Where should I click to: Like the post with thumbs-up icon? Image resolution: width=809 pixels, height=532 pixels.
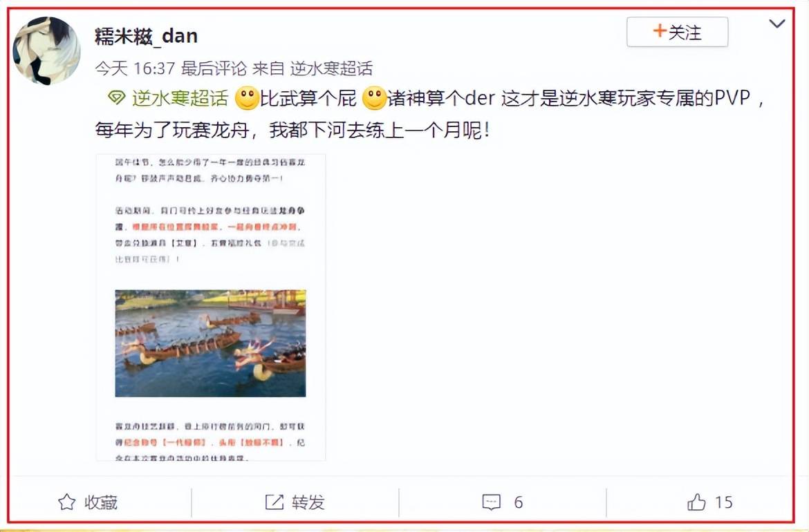pos(696,502)
